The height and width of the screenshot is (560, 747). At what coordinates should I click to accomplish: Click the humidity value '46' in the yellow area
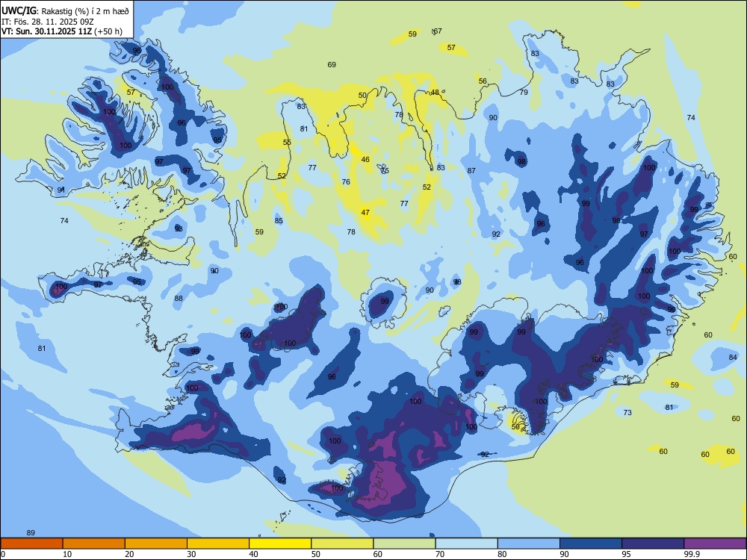click(365, 160)
